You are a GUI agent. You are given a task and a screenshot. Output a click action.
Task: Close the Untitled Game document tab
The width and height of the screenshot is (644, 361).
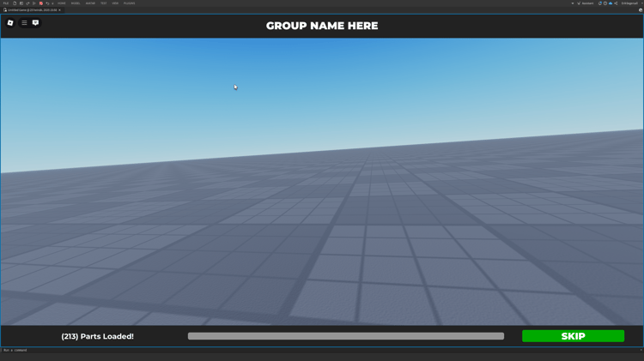tap(59, 9)
